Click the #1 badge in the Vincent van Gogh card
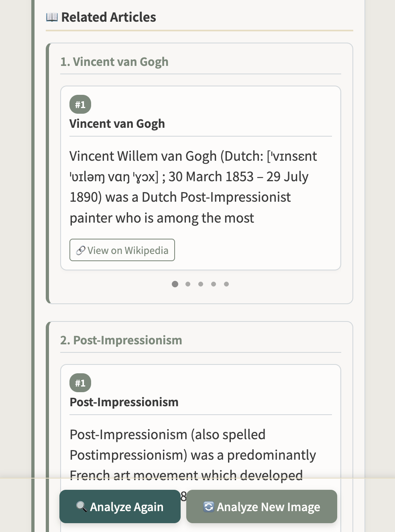 (x=80, y=104)
